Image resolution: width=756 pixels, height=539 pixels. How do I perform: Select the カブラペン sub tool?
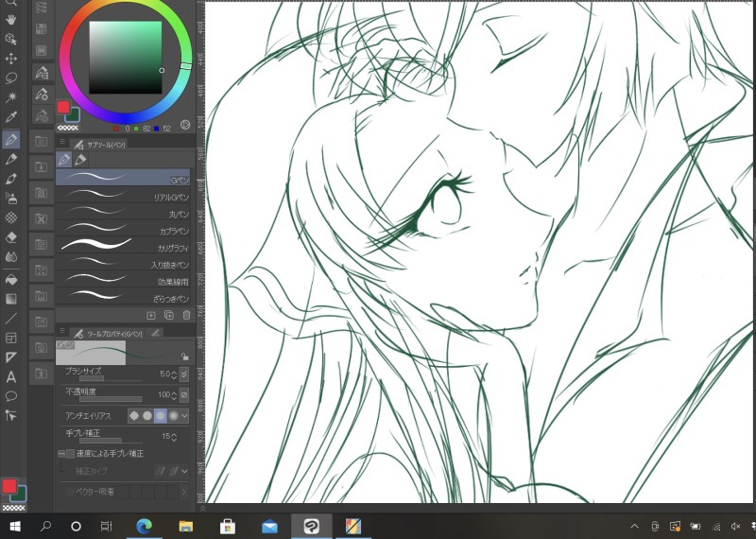click(123, 228)
